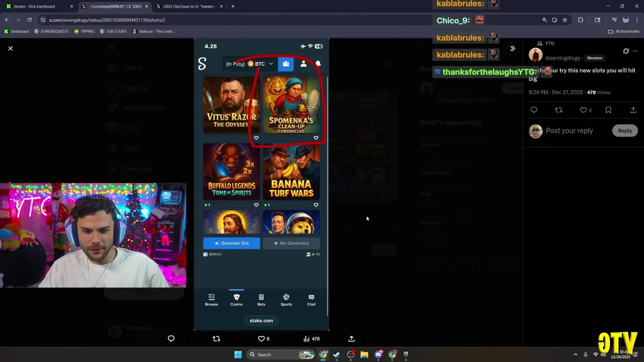
Task: Like the photo with the heart showing 8
Action: [264, 339]
